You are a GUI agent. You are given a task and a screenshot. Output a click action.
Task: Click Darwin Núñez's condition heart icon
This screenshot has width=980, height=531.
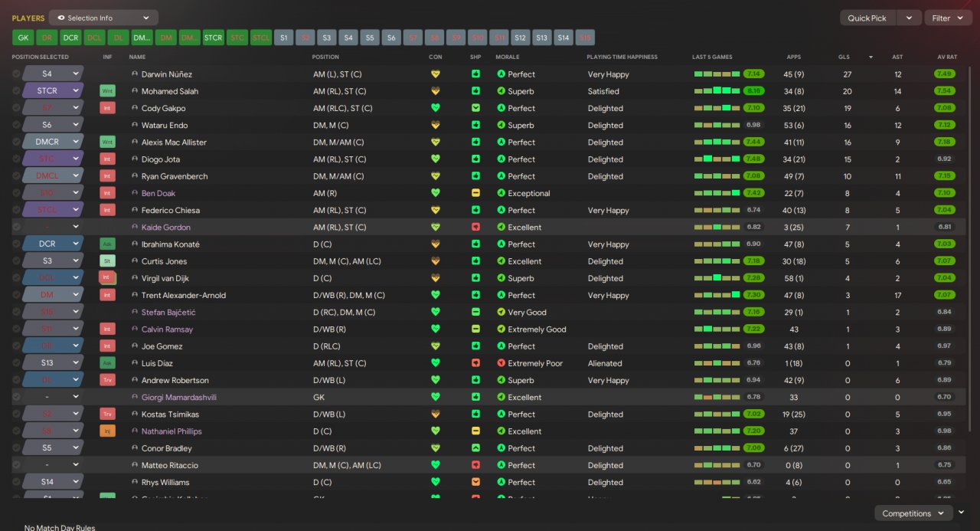click(x=436, y=74)
